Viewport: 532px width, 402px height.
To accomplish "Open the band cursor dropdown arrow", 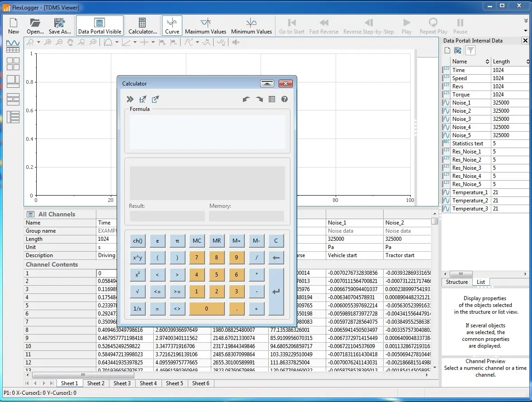I will point(39,42).
